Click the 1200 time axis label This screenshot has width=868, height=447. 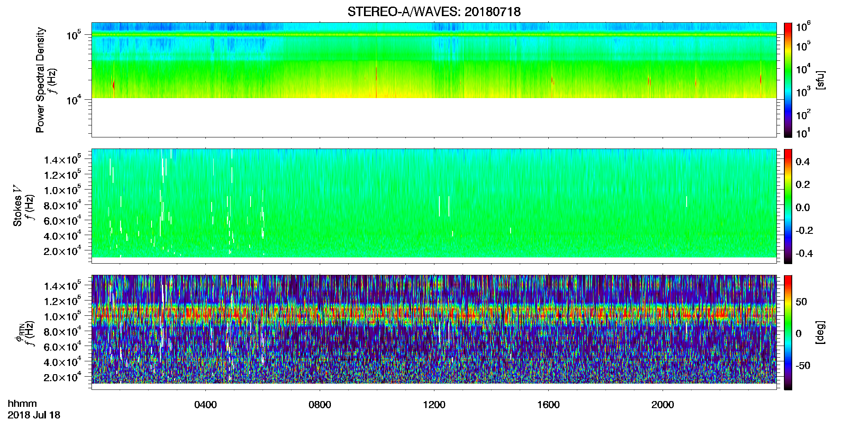[x=434, y=405]
